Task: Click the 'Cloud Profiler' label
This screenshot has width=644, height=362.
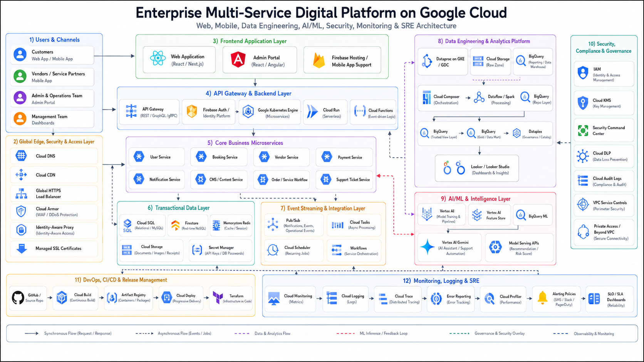Action: click(511, 297)
